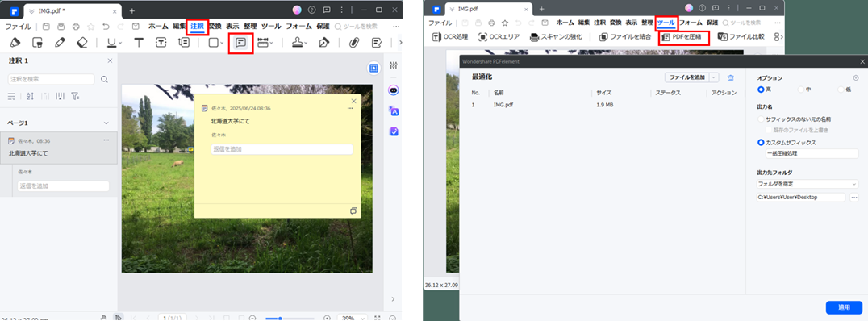Screen dimensions: 868x321
Task: Click OCR処理 in the tools toolbar
Action: click(x=449, y=37)
